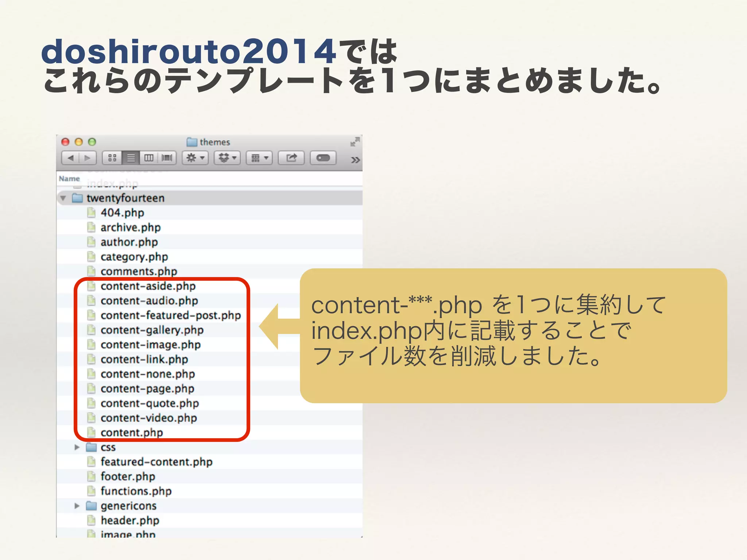
Task: Select featured-content.php file
Action: point(156,462)
